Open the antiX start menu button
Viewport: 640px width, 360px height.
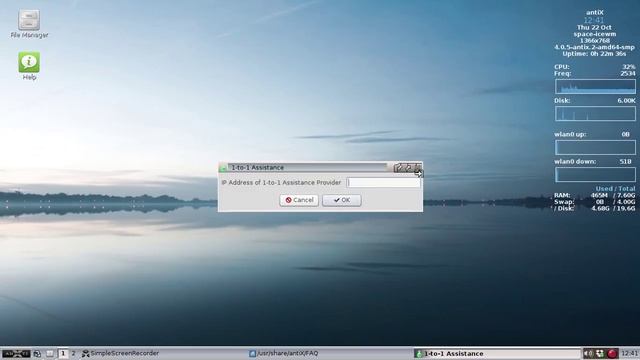(16, 353)
